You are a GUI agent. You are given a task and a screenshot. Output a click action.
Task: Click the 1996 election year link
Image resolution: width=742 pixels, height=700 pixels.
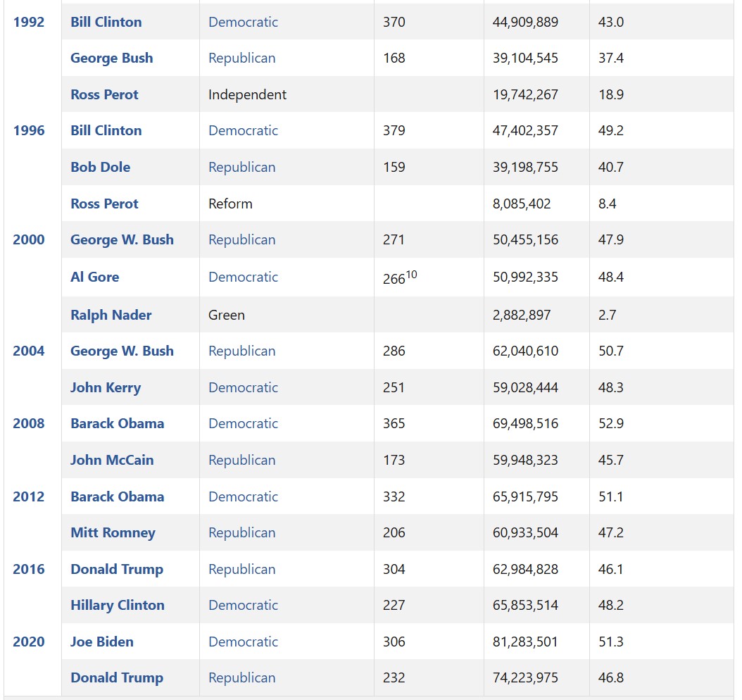click(28, 130)
